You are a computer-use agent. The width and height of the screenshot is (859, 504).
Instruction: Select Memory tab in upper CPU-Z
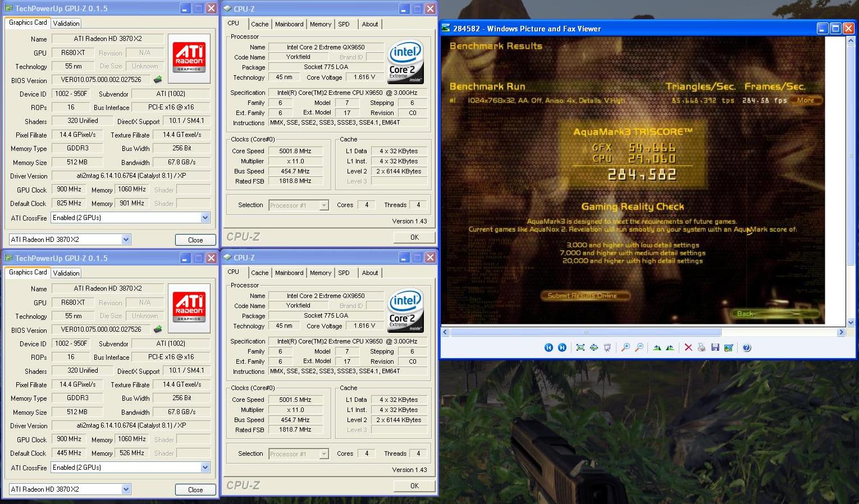pos(321,24)
